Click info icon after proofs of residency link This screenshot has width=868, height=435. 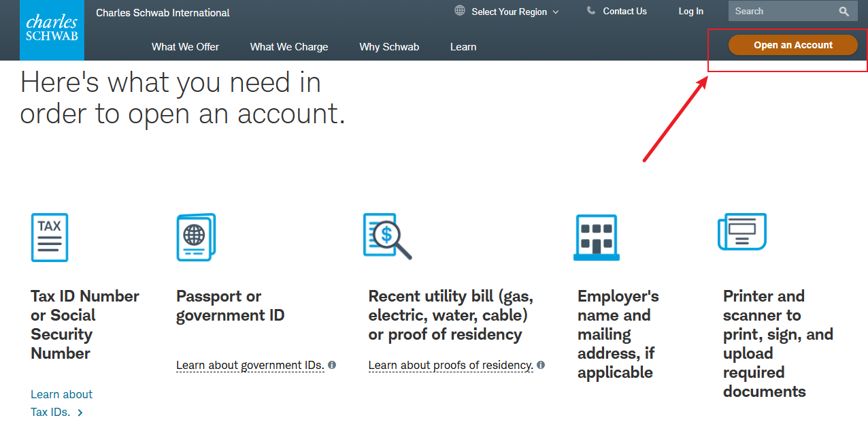541,365
